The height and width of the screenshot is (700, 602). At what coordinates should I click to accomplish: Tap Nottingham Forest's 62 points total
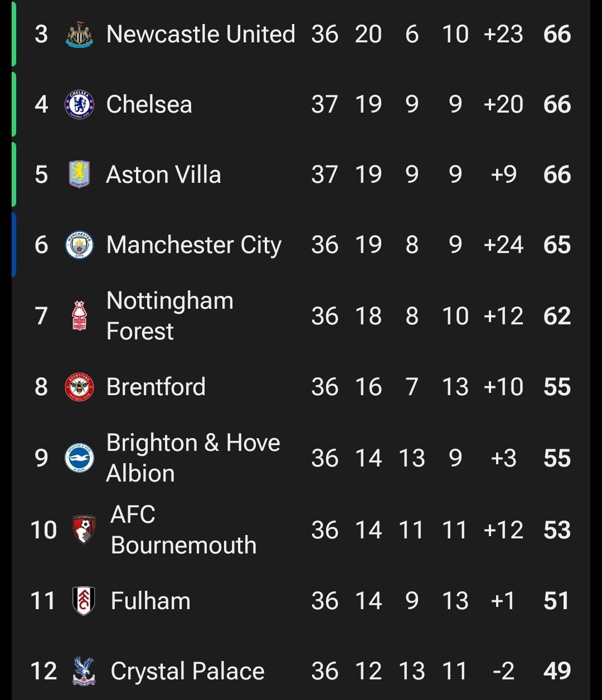[x=557, y=316]
